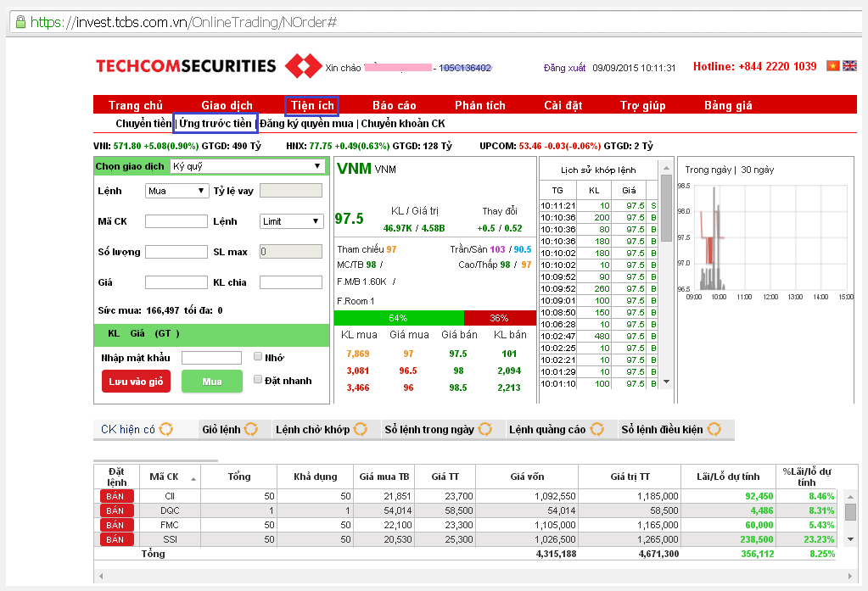The height and width of the screenshot is (591, 868).
Task: Open Giao dịch menu
Action: pos(227,105)
